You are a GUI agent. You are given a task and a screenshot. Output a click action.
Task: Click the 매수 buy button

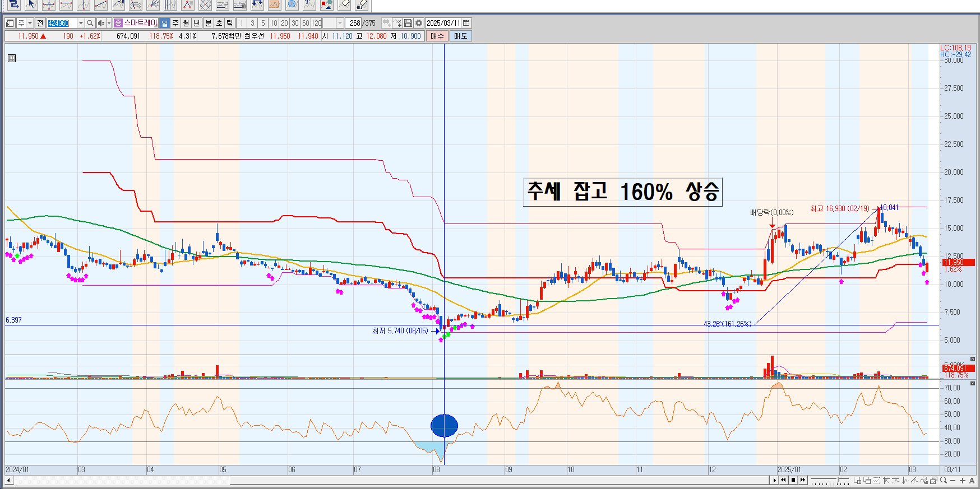(x=437, y=36)
